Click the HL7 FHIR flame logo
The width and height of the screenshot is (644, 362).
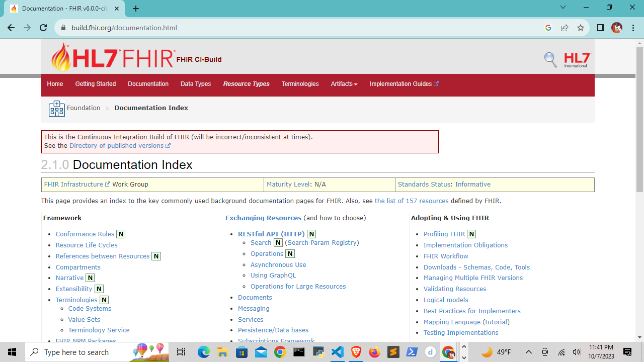pyautogui.click(x=113, y=57)
